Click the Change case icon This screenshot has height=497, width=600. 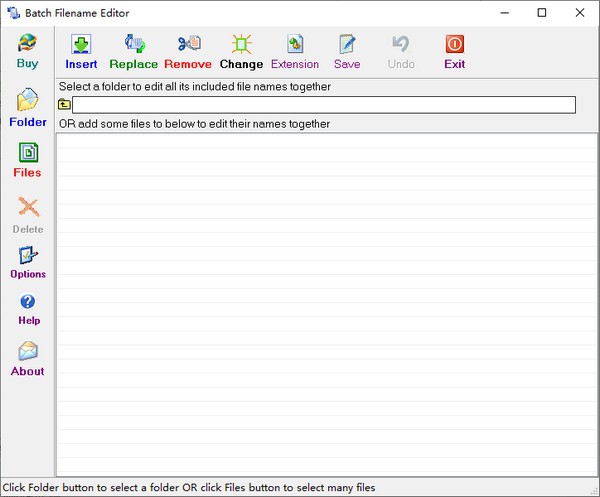coord(241,45)
